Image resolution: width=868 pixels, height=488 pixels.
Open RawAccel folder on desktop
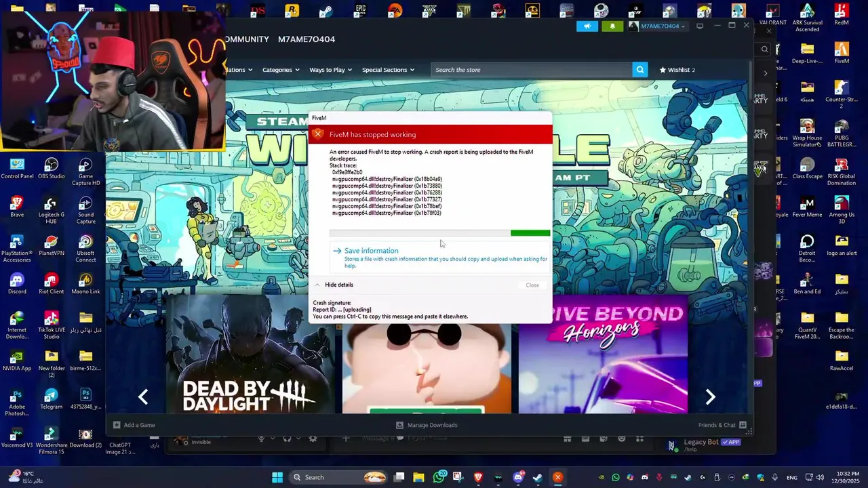[842, 360]
